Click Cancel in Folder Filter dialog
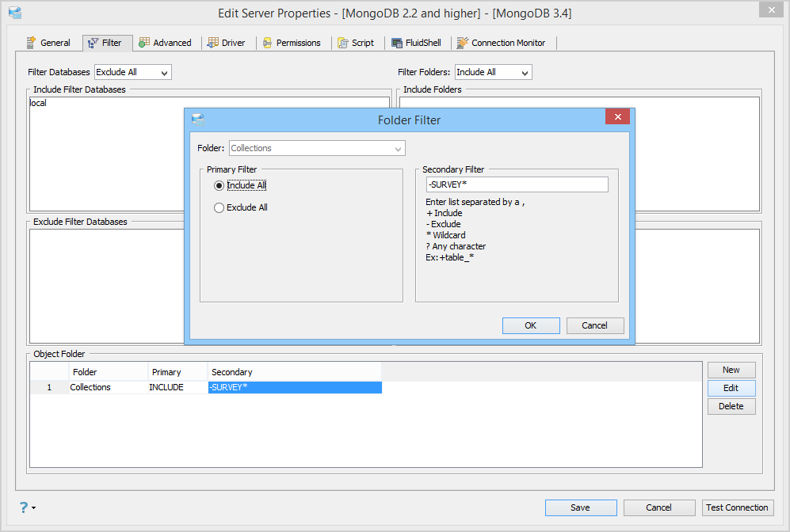 [595, 325]
